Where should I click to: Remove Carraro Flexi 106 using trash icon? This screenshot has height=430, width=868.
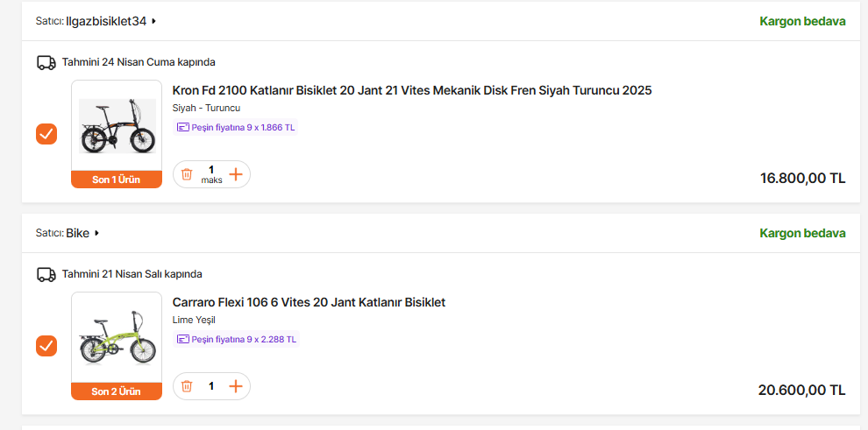point(187,386)
